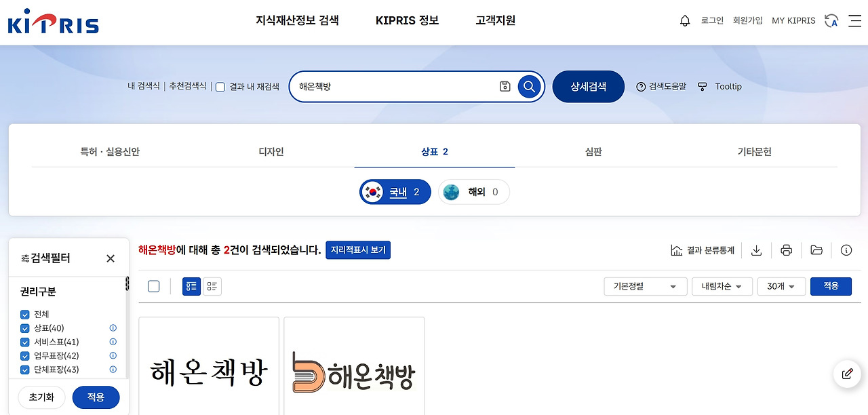Click the KIPRIS logo

54,21
